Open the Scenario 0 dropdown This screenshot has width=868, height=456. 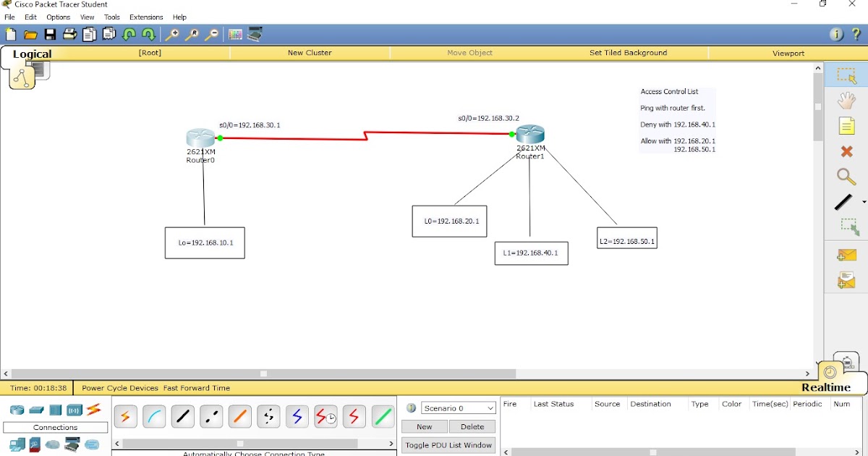coord(458,408)
